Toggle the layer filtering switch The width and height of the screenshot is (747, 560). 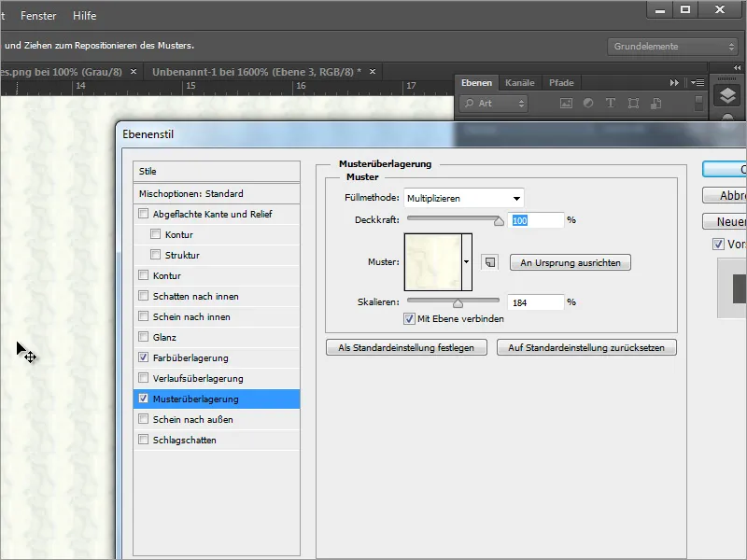click(698, 104)
